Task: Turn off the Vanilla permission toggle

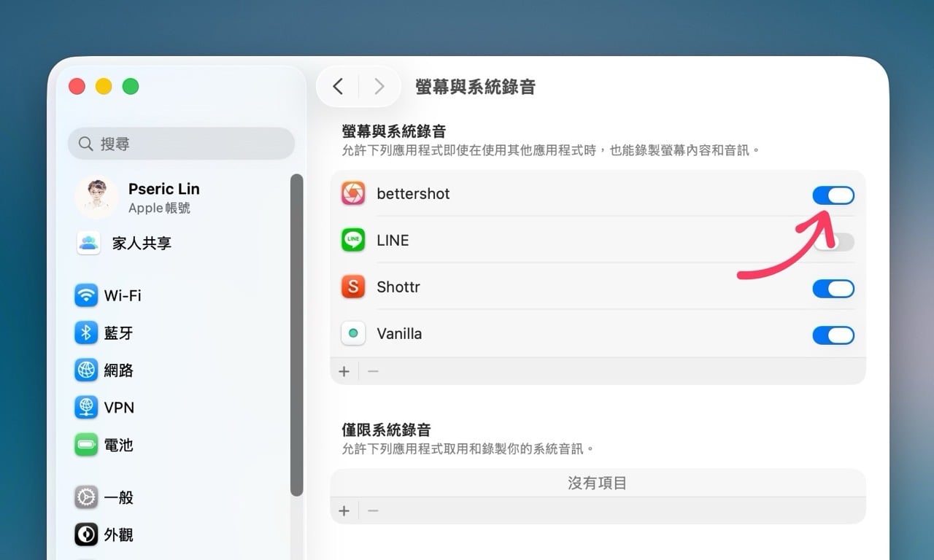Action: (833, 335)
